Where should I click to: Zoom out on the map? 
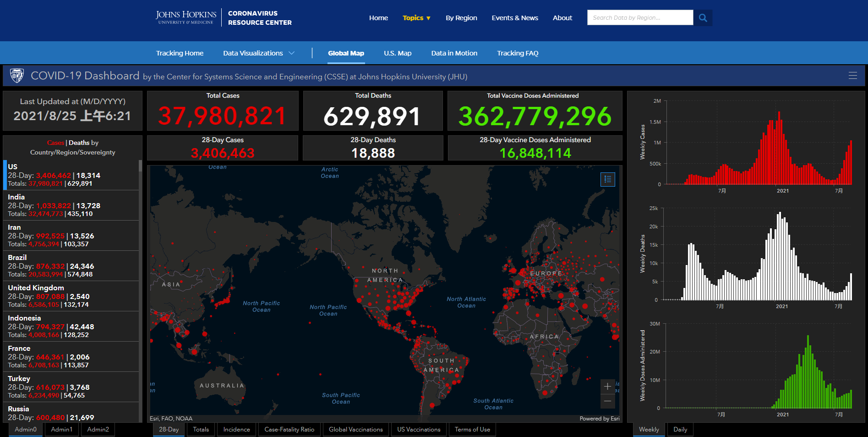pos(607,401)
